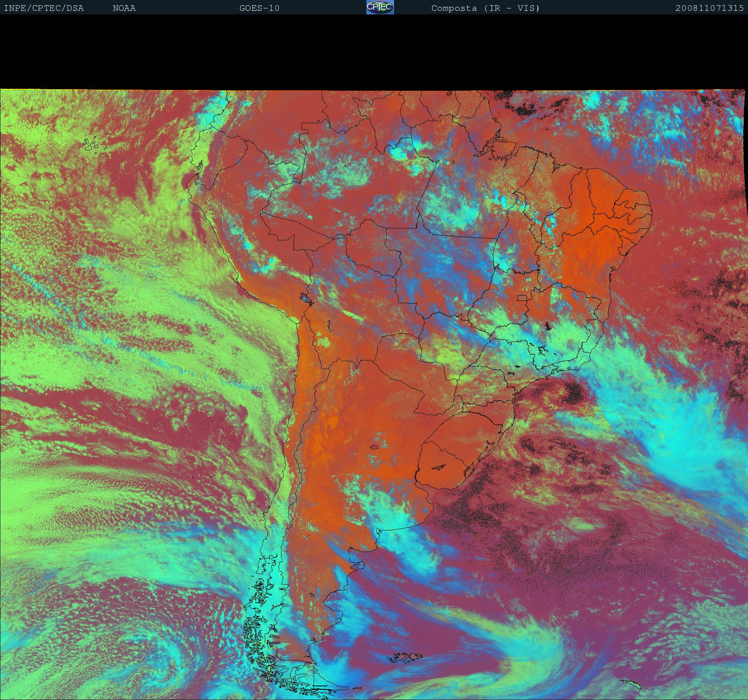
Task: Click the CPTEC logo in the header
Action: click(x=380, y=8)
